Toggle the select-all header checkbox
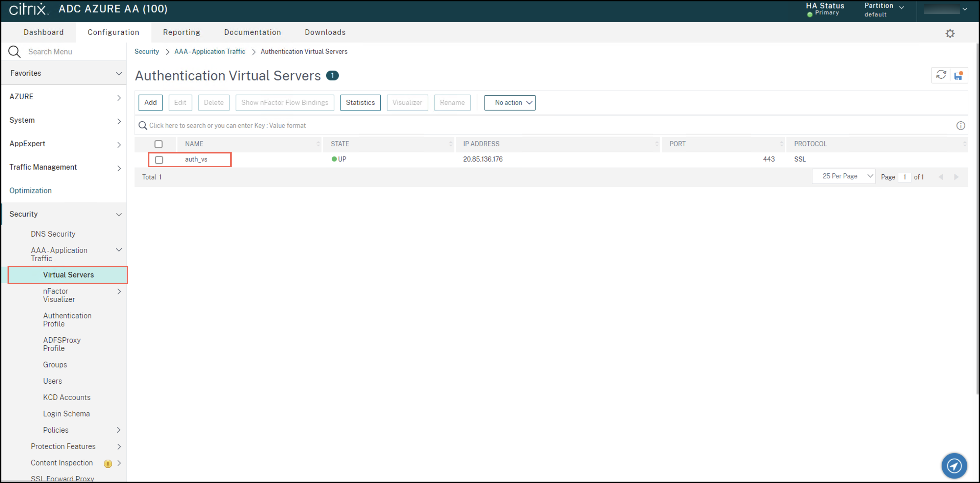Viewport: 980px width, 483px height. click(158, 144)
